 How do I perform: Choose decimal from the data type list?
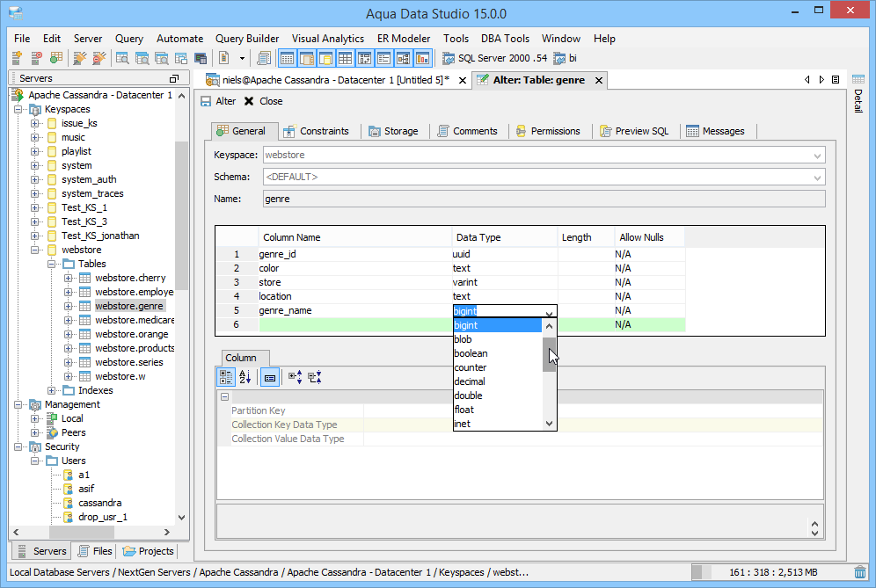coord(497,381)
